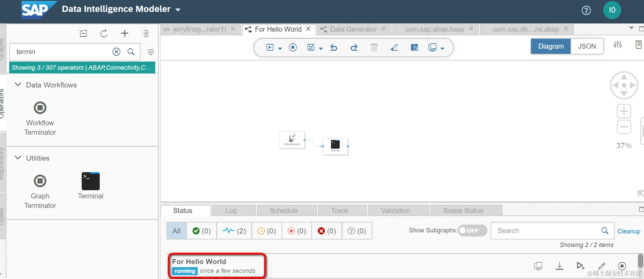The image size is (644, 279).
Task: Click the pan navigation wheel
Action: point(624,85)
